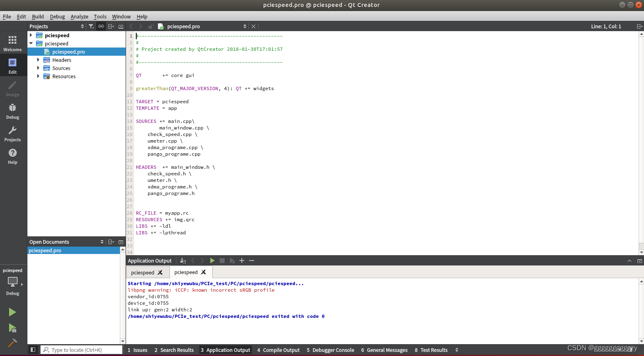Split the editor view
This screenshot has width=644, height=356.
[x=639, y=26]
